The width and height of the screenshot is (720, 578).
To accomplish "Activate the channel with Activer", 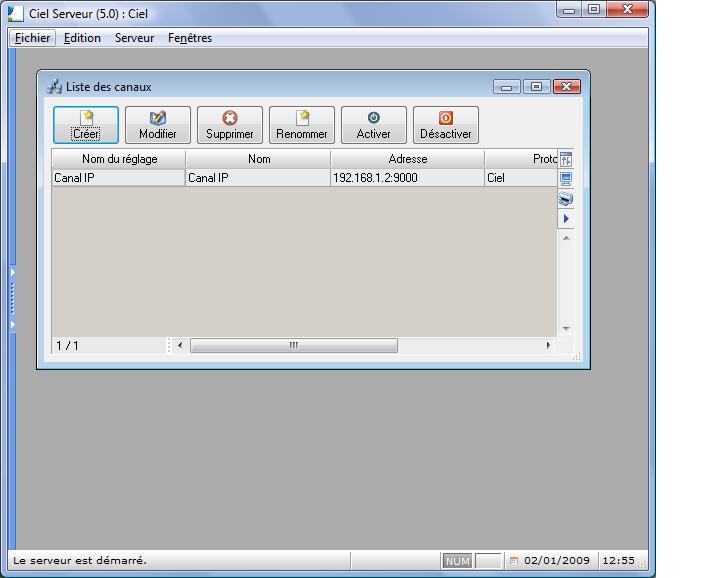I will pyautogui.click(x=374, y=125).
